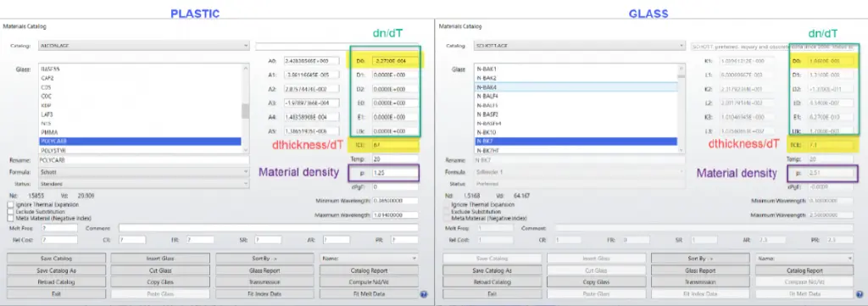This screenshot has width=868, height=306.
Task: Select COC in the Plastic glass list
Action: point(140,97)
